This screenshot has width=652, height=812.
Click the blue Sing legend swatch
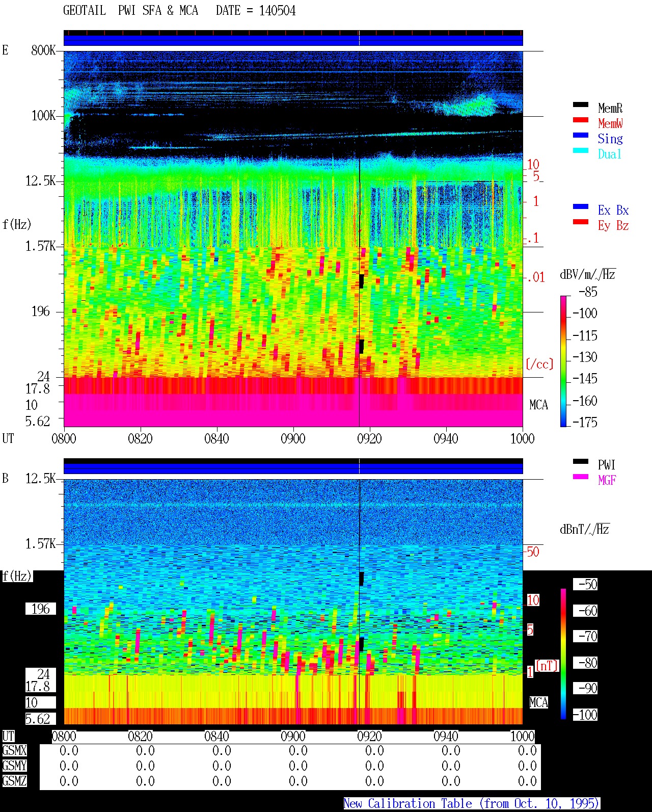[580, 136]
